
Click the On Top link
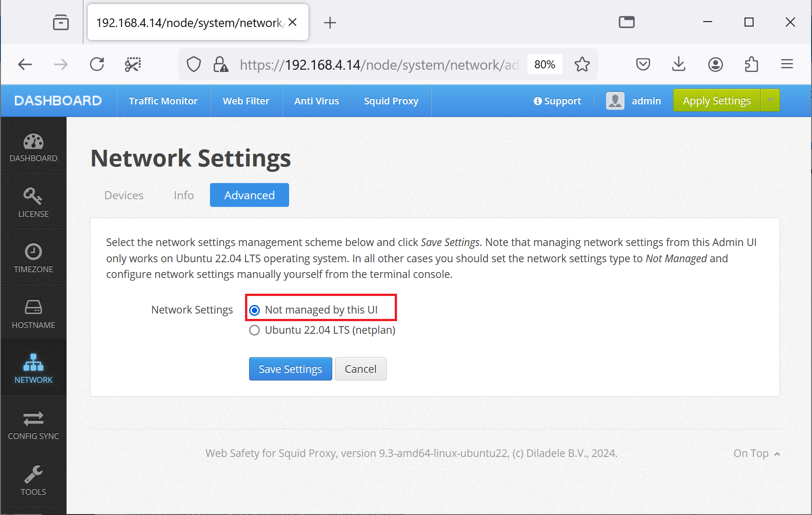[x=756, y=453]
